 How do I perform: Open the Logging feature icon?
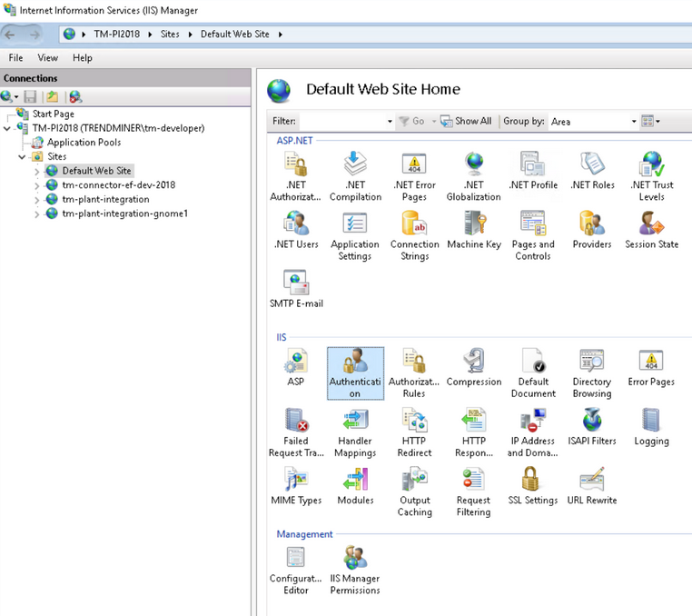[651, 421]
